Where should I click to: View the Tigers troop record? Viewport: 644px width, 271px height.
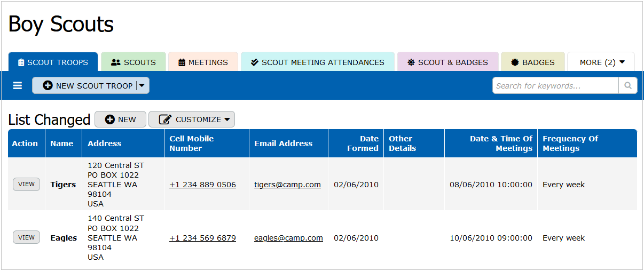[x=26, y=185]
